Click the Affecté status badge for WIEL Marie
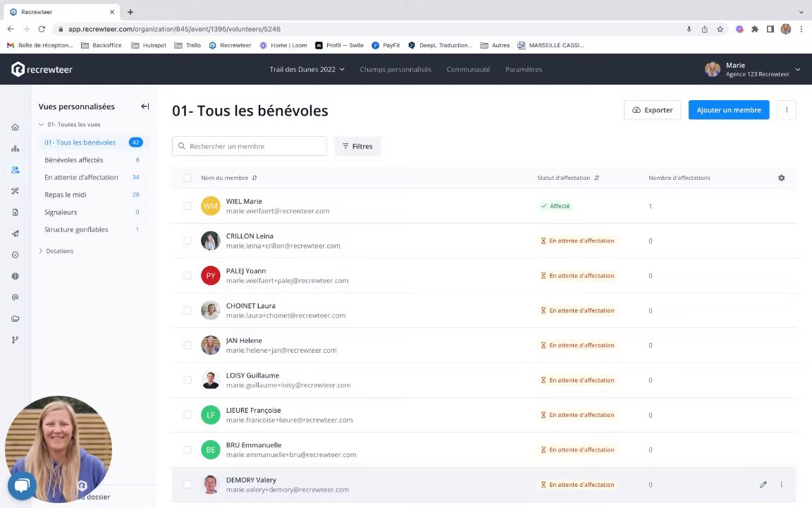This screenshot has width=812, height=508. tap(555, 206)
